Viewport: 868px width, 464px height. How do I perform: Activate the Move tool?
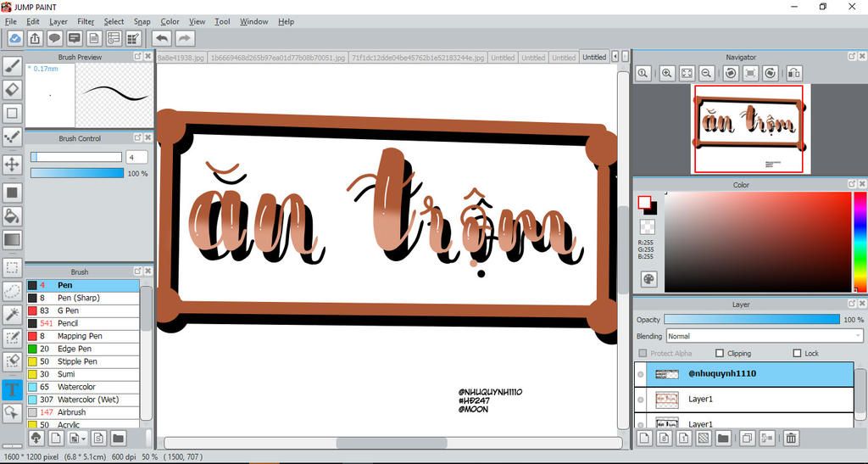[x=12, y=165]
